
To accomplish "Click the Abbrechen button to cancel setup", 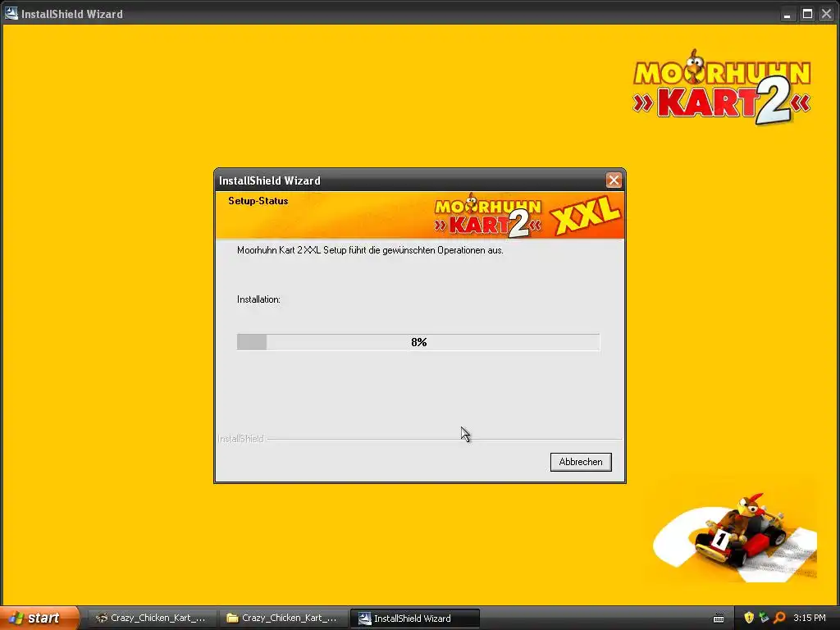I will (x=581, y=462).
